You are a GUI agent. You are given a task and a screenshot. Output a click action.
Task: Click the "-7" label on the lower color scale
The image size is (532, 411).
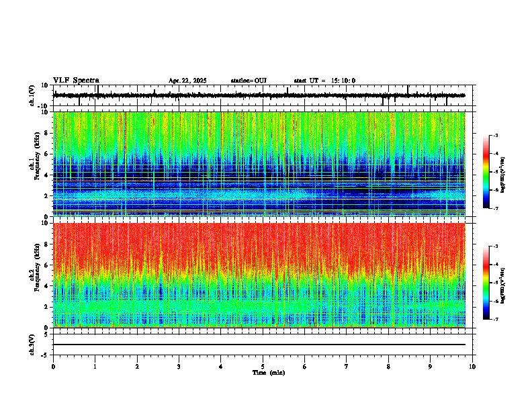(x=496, y=319)
